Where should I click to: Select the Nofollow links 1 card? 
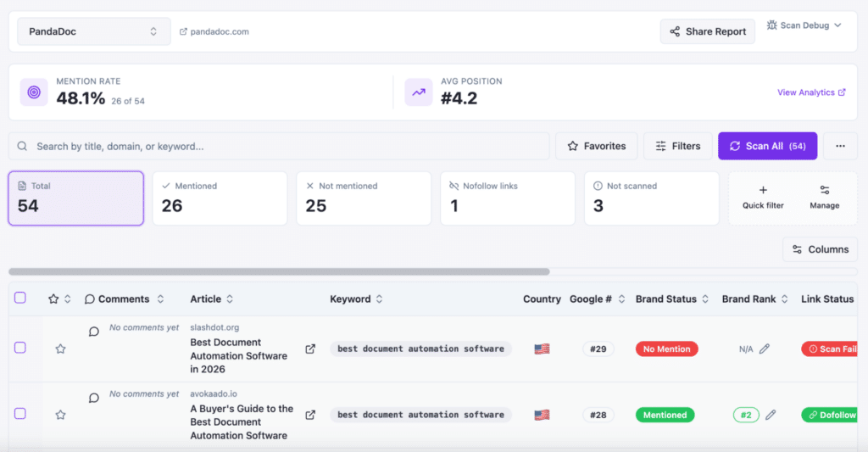(x=508, y=198)
